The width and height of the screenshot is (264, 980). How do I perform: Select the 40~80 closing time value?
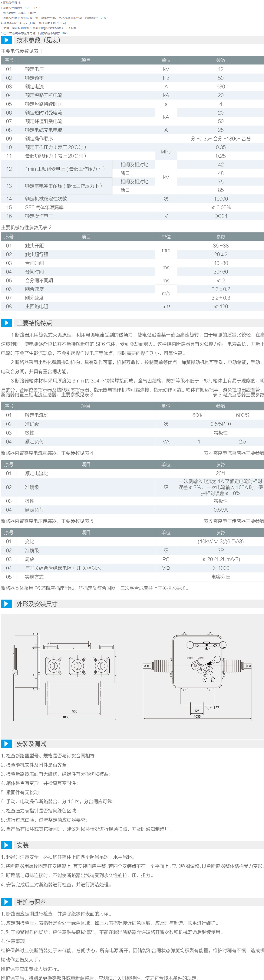221,263
